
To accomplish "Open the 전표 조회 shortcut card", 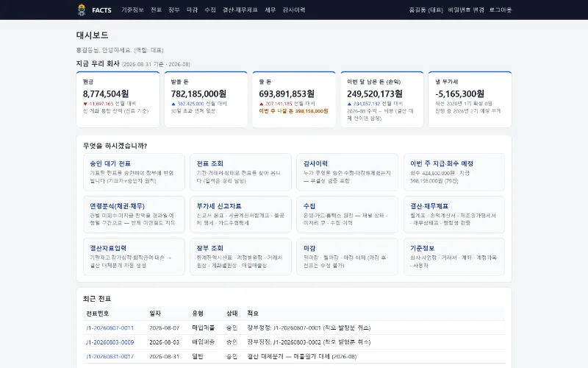I will 240,172.
